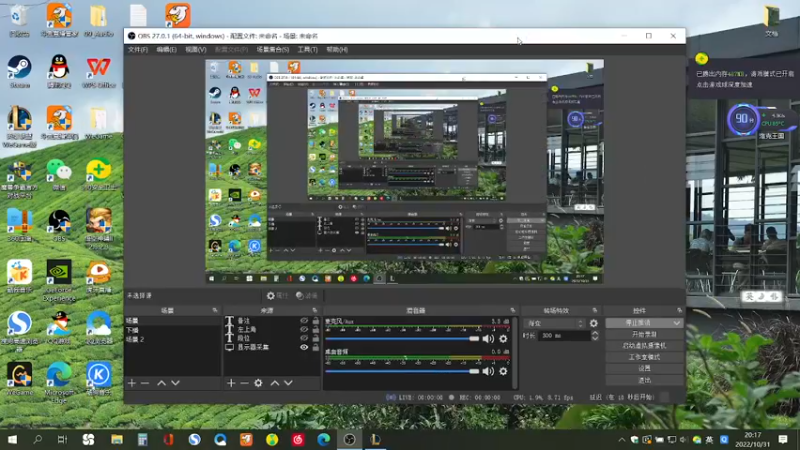Mute the 麦克风/Aux speaker icon
This screenshot has height=450, width=800.
click(488, 339)
